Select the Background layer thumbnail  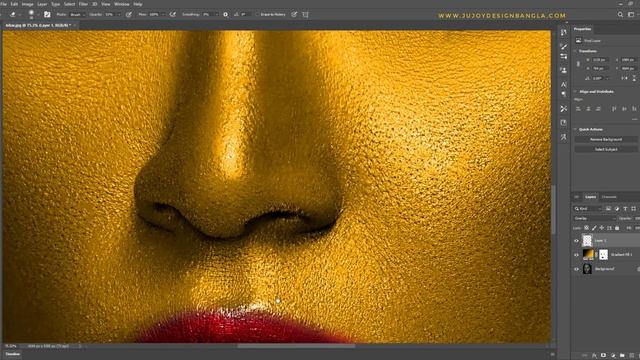click(x=587, y=269)
